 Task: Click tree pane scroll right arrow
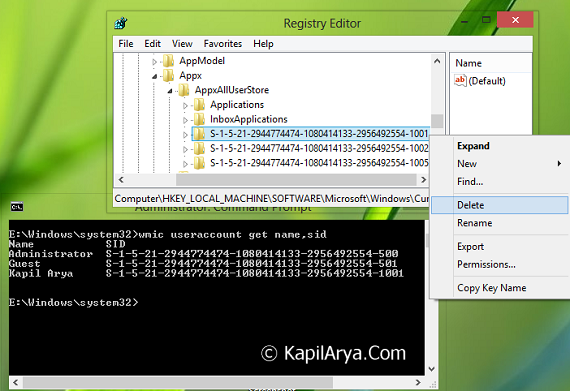[x=423, y=180]
